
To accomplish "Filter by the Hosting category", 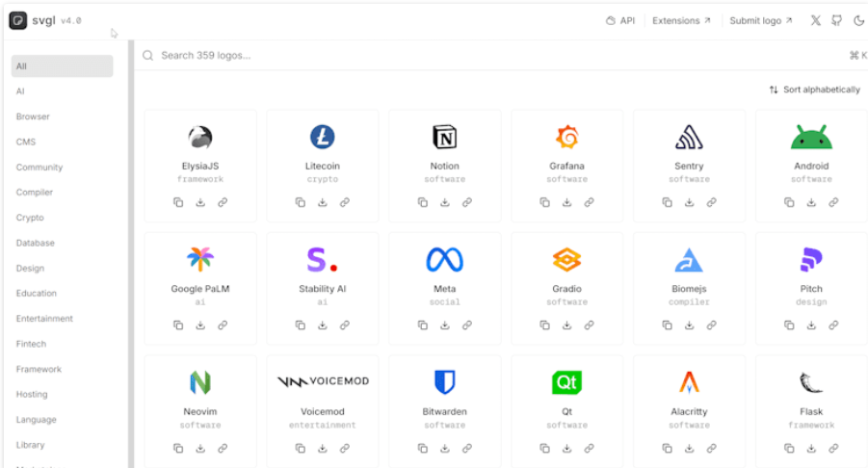I will [x=32, y=395].
